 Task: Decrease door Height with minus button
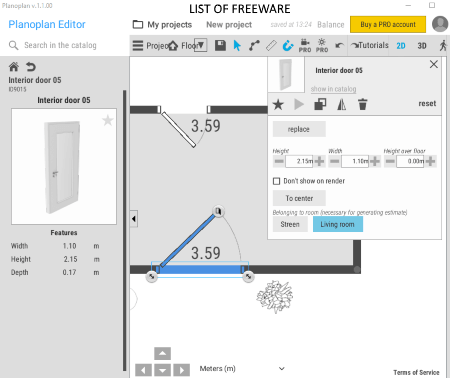coord(279,162)
